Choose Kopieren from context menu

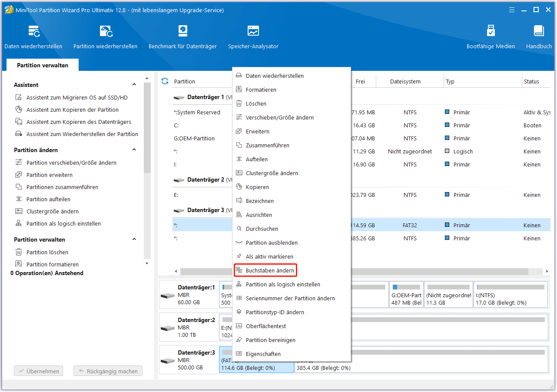(x=292, y=187)
